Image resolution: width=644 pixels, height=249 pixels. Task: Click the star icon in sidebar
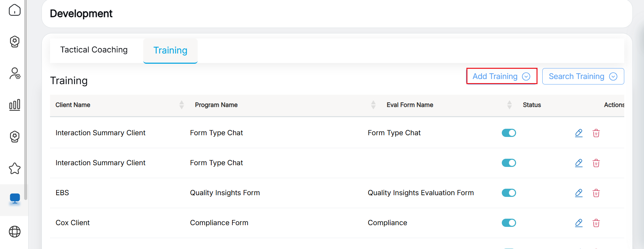[15, 168]
